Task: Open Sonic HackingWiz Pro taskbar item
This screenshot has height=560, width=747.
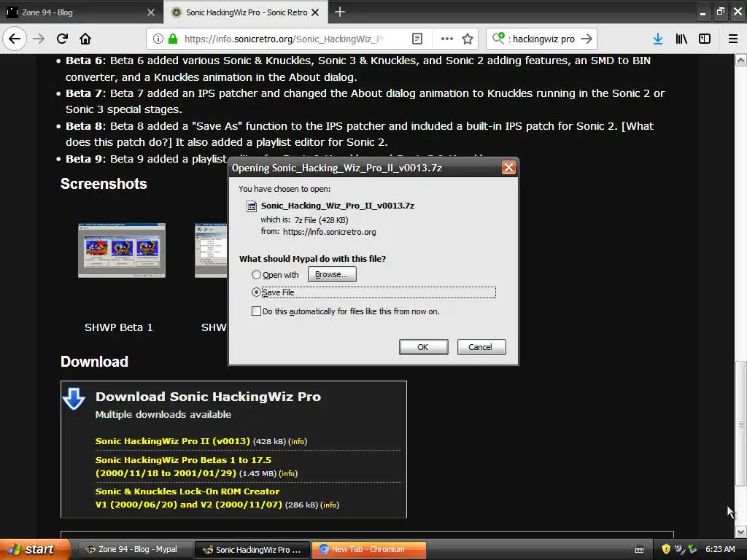Action: (x=252, y=550)
